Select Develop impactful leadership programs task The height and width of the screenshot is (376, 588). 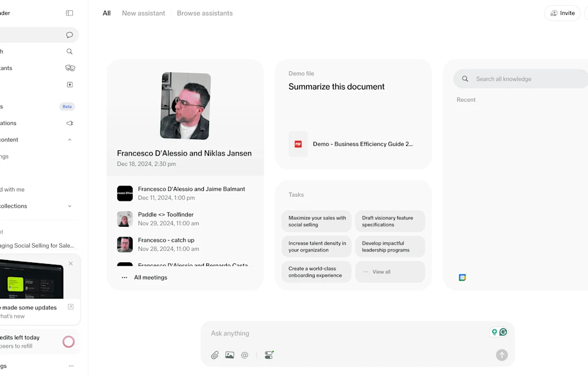coord(390,247)
